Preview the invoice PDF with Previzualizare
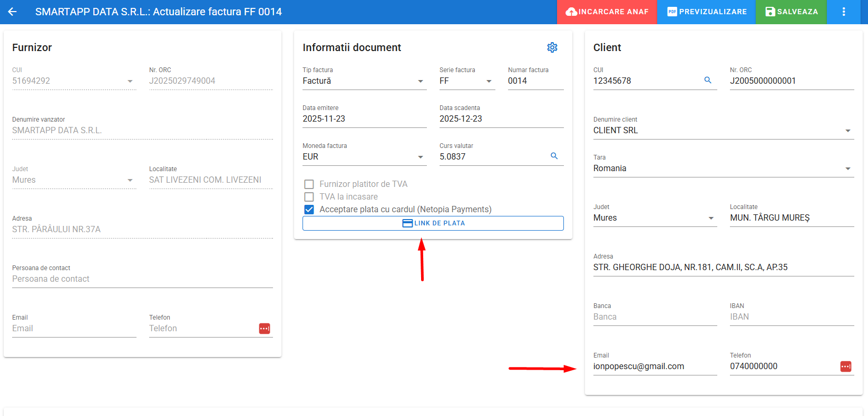The height and width of the screenshot is (416, 868). (706, 12)
